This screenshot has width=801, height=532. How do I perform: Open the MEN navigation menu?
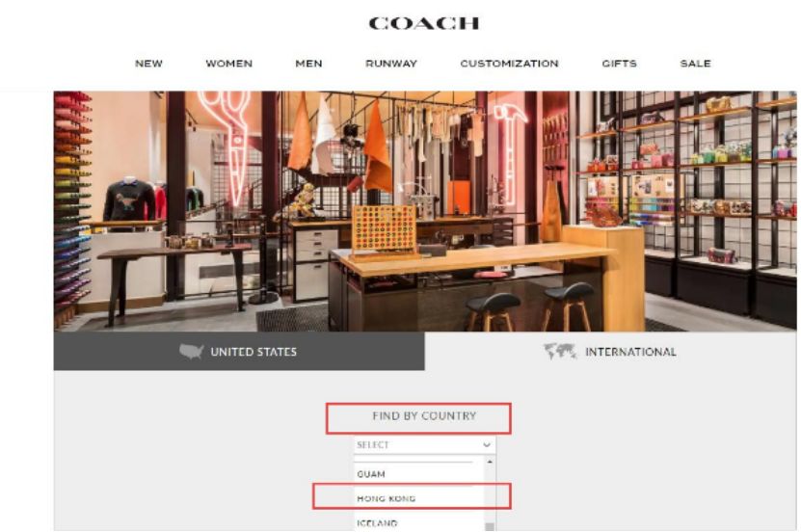[308, 64]
